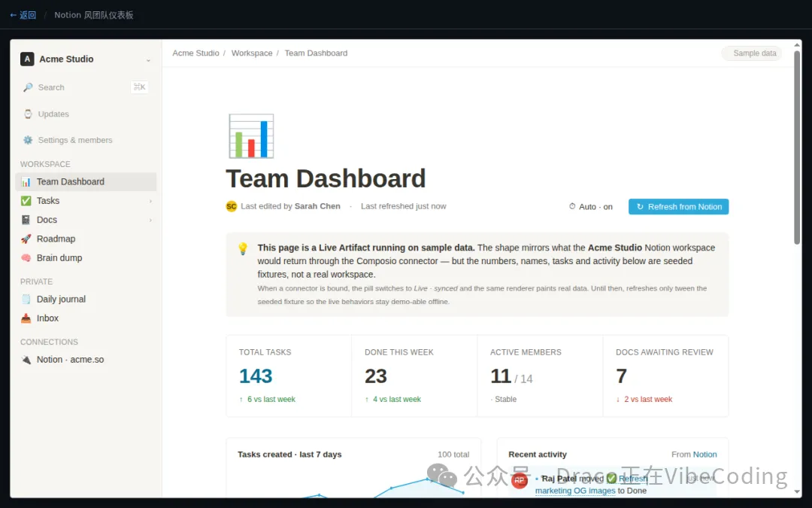Click the 'Notion 风团队仪表板' header title

click(x=94, y=15)
